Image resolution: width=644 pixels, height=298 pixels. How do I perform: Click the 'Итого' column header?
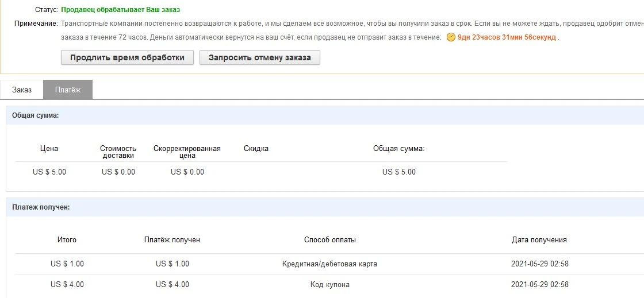click(67, 240)
